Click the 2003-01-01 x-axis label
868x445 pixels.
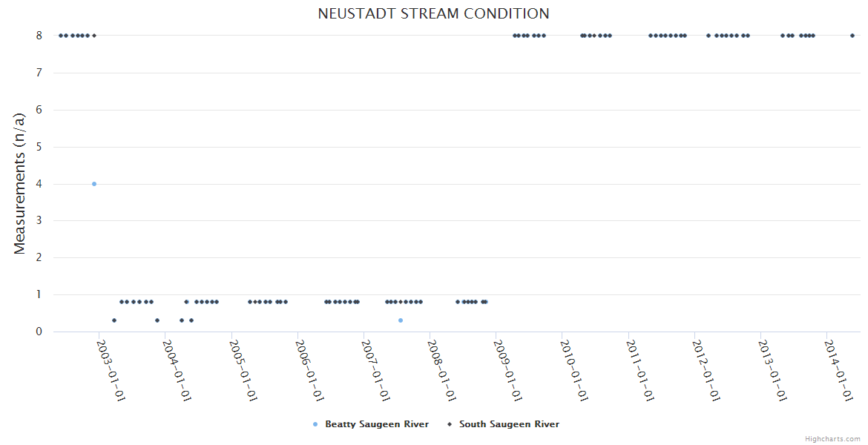(111, 370)
